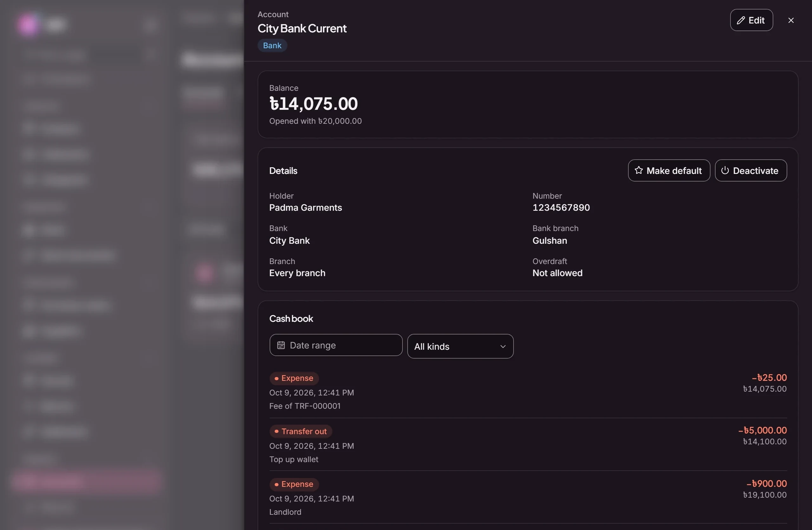This screenshot has height=530, width=812.
Task: Click the -৳25.00 expense amount
Action: pyautogui.click(x=769, y=378)
